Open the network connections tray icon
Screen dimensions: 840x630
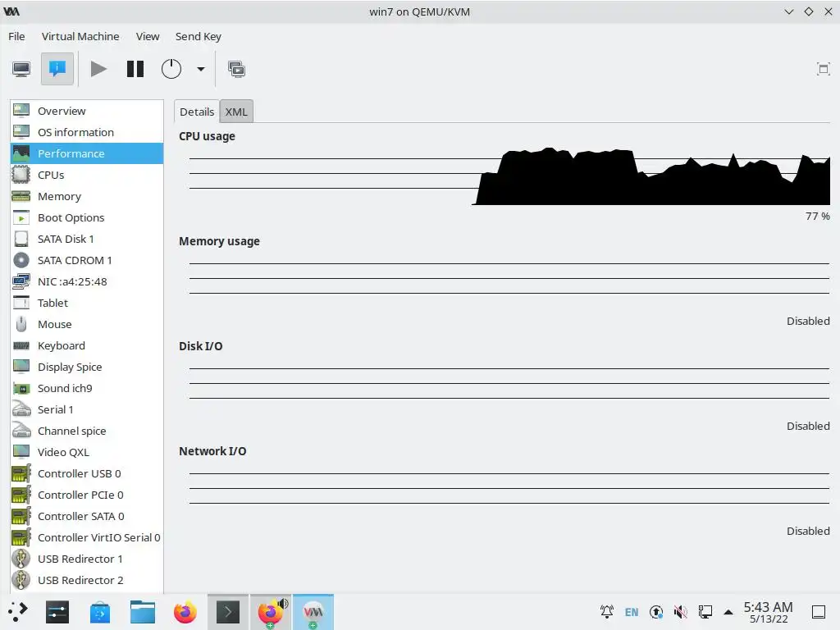click(705, 612)
